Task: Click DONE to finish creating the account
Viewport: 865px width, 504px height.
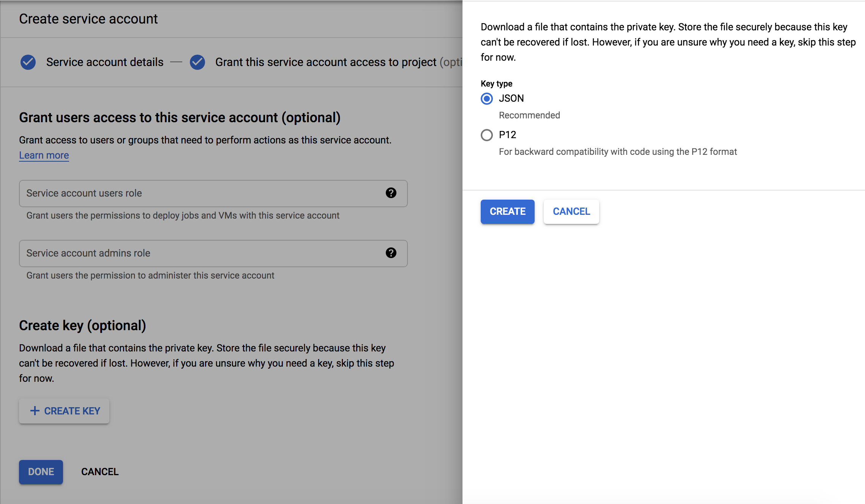Action: point(41,472)
